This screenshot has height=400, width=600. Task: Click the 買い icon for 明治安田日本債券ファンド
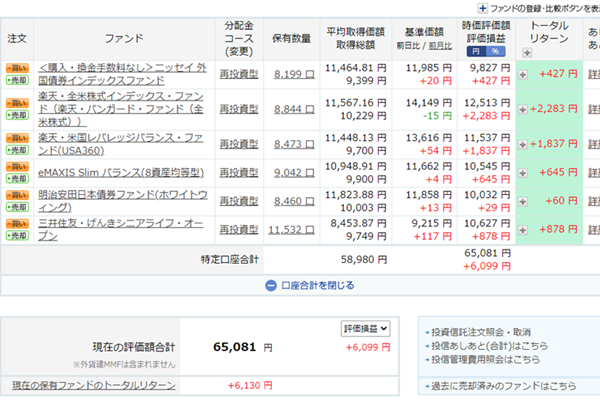pyautogui.click(x=17, y=193)
